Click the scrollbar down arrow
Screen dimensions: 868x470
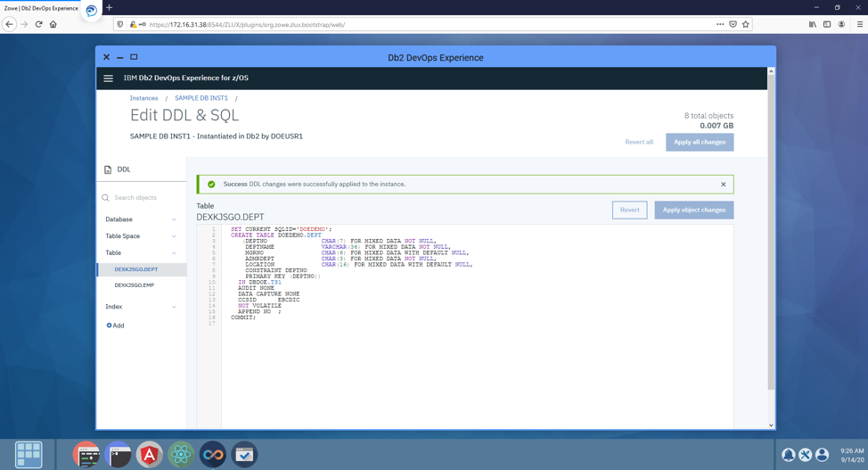771,425
